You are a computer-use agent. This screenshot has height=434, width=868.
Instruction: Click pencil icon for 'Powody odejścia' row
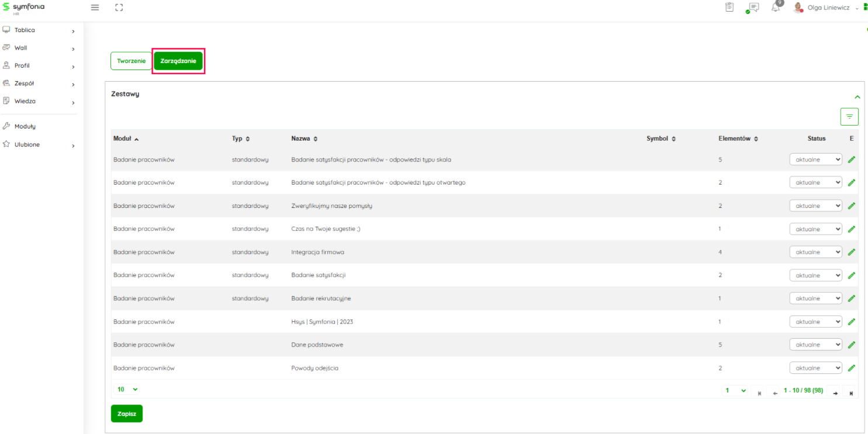(x=852, y=368)
